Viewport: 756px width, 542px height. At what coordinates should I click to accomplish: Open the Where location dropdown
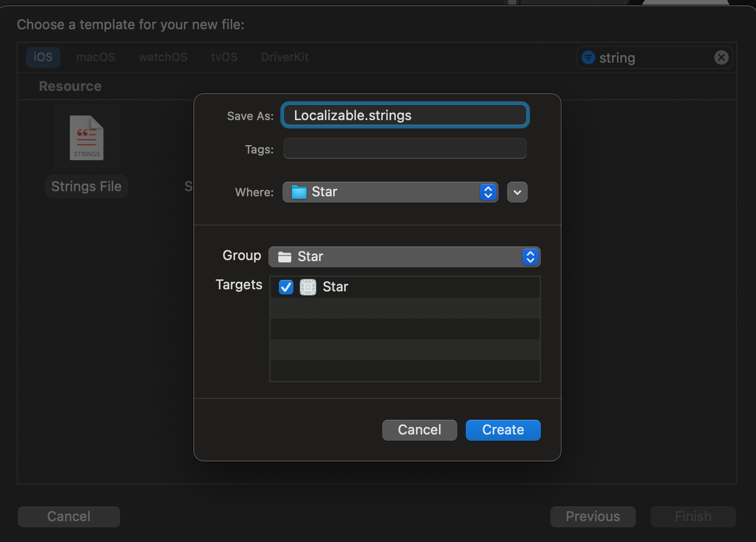(x=391, y=192)
